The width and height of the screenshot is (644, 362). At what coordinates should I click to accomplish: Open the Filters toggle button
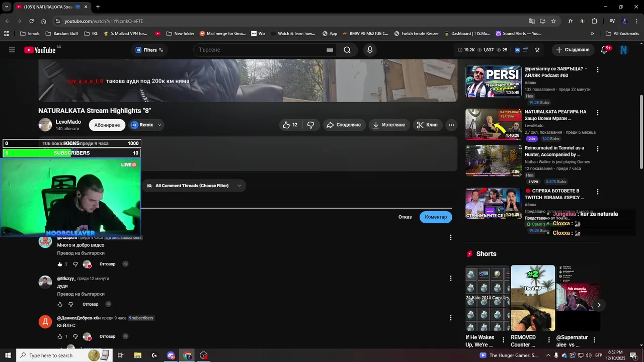pos(149,50)
